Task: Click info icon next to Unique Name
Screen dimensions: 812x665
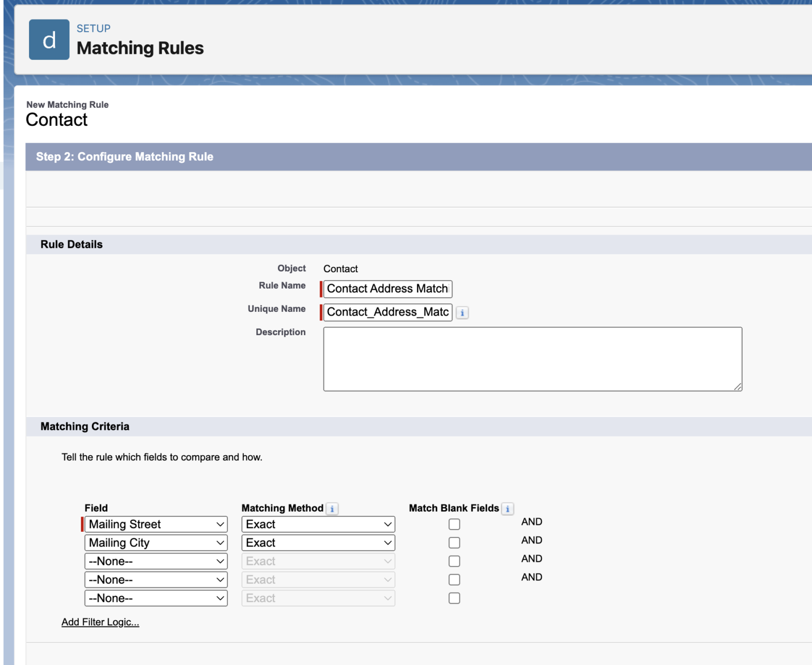Action: click(x=462, y=312)
